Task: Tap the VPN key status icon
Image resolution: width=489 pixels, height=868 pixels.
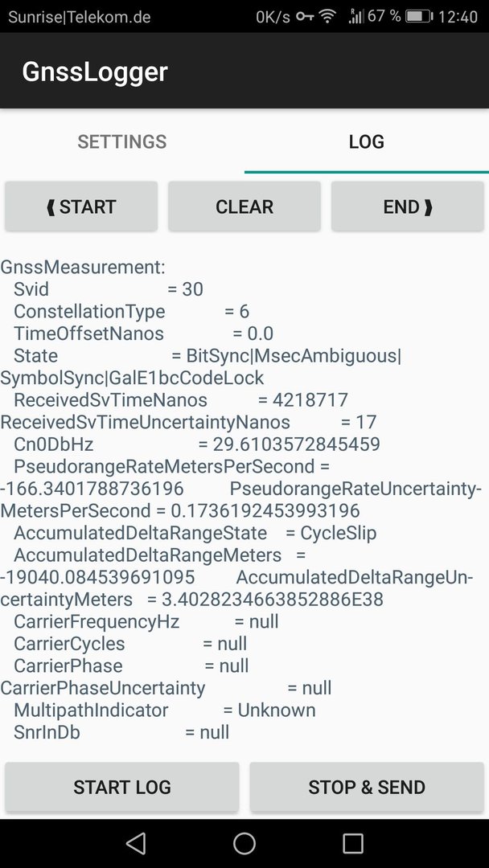Action: 305,17
